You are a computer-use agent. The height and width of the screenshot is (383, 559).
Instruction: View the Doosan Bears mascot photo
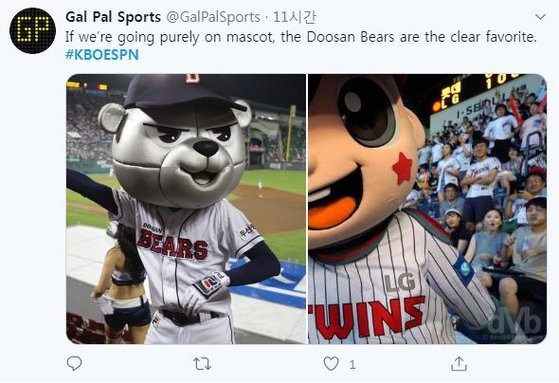point(186,209)
